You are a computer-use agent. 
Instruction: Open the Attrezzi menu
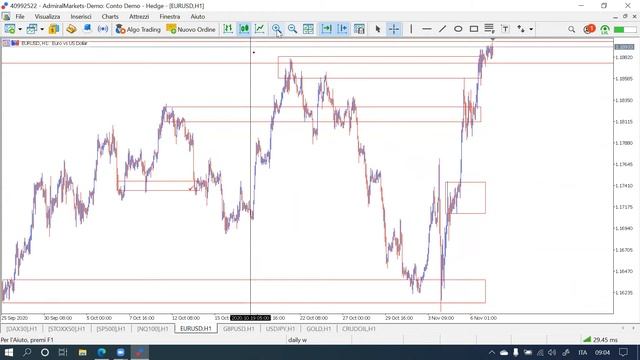click(x=139, y=17)
